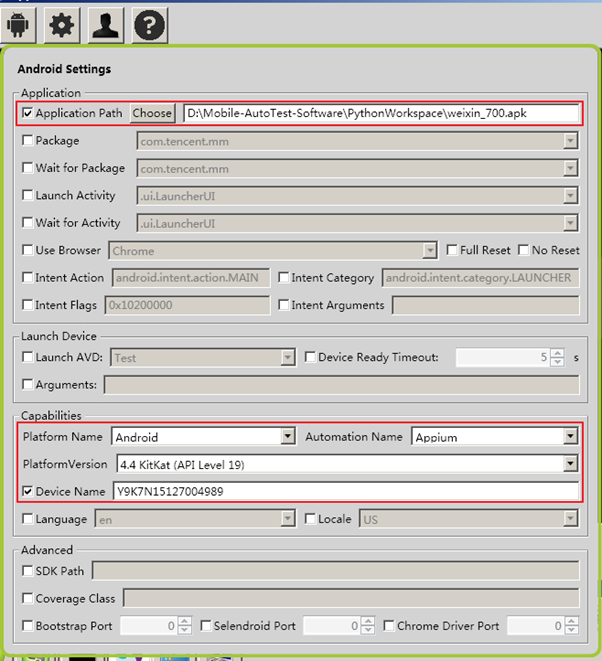Screen dimensions: 602x661
Task: Open Android settings via the Android robot icon
Action: tap(20, 24)
